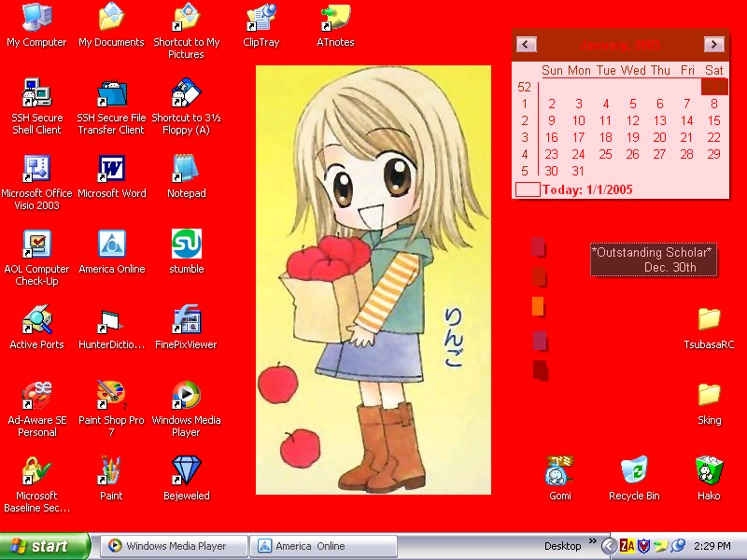Switch to America Online taskbar button
Screen dimensions: 747x560
click(x=323, y=546)
